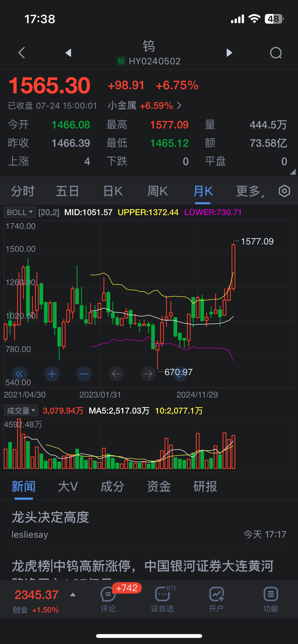Open the 资金 tab
The width and height of the screenshot is (298, 644).
click(159, 487)
